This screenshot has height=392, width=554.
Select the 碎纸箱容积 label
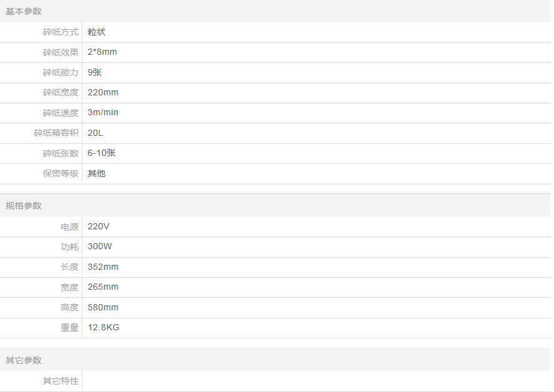tap(56, 133)
